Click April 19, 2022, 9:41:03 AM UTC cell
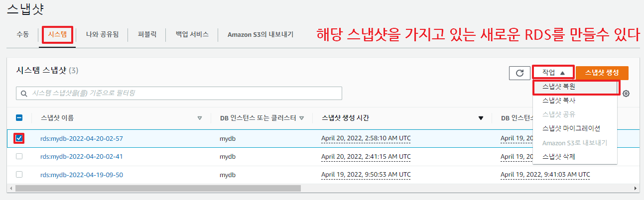The width and height of the screenshot is (644, 200). coord(545,174)
